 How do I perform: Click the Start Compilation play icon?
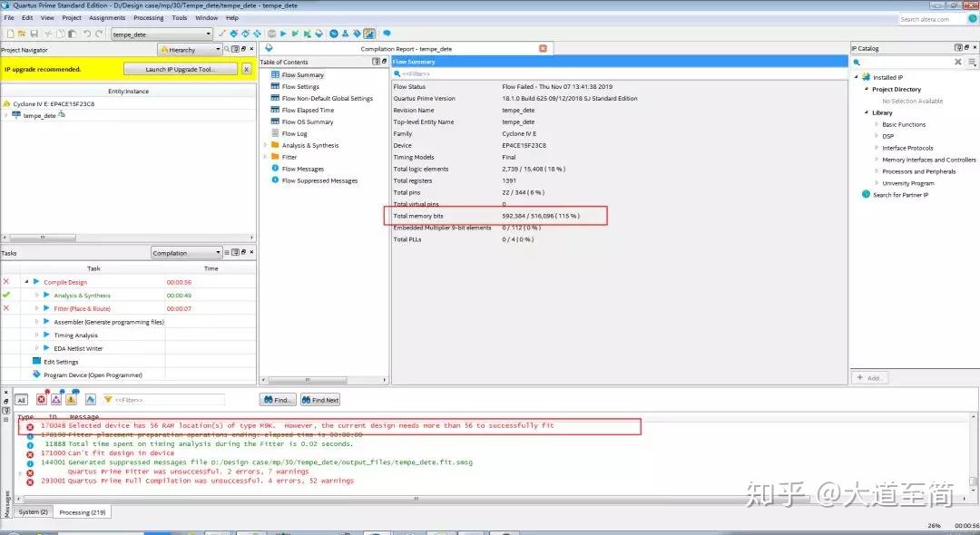(283, 34)
